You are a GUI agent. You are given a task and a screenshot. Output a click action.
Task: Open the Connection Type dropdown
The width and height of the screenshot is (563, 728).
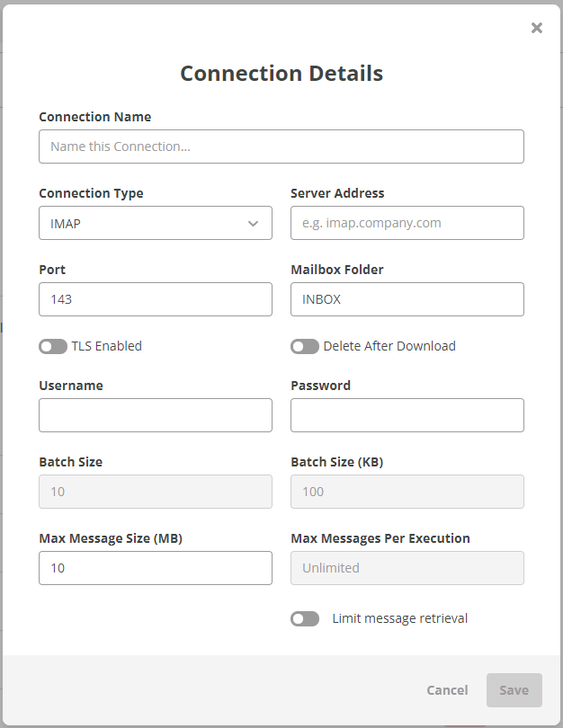[x=155, y=223]
